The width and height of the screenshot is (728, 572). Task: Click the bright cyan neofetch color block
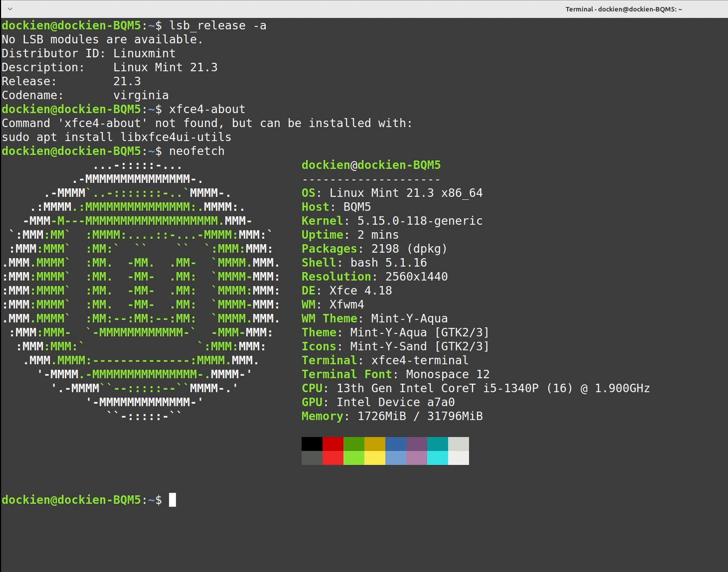[437, 458]
